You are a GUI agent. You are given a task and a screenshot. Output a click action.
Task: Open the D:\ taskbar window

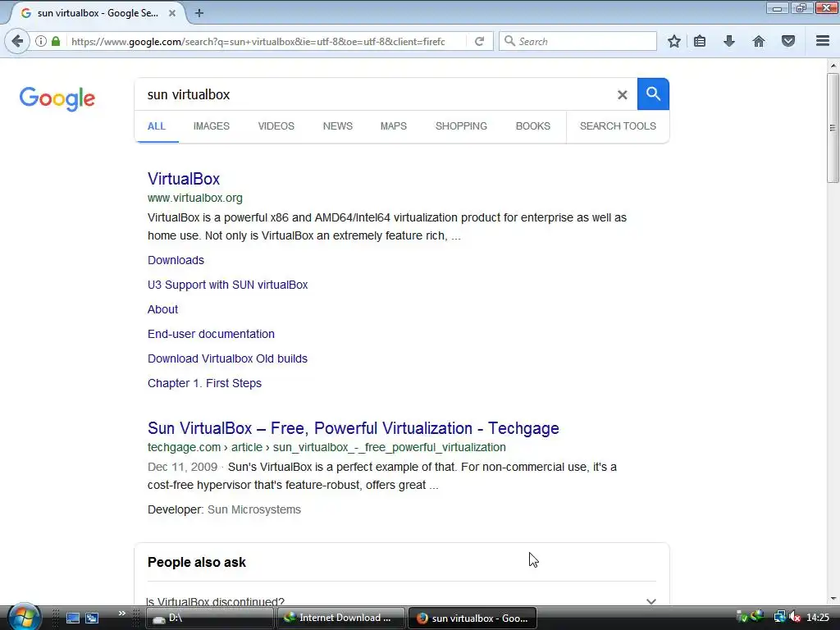tap(209, 618)
